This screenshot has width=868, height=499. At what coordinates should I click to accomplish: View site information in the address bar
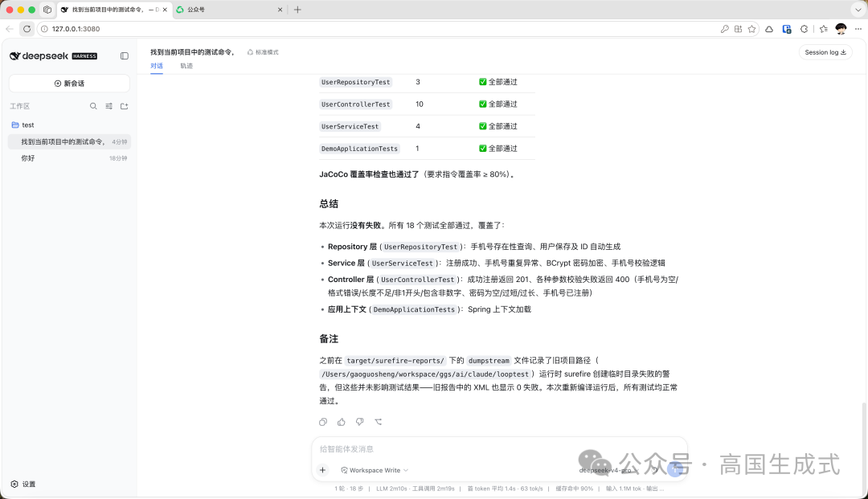point(44,29)
